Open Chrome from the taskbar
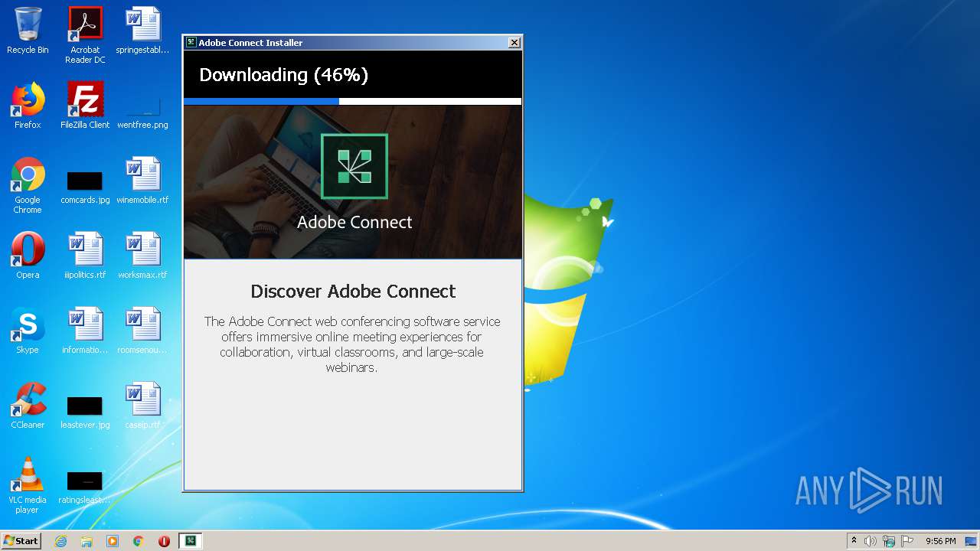The height and width of the screenshot is (551, 980). (139, 541)
